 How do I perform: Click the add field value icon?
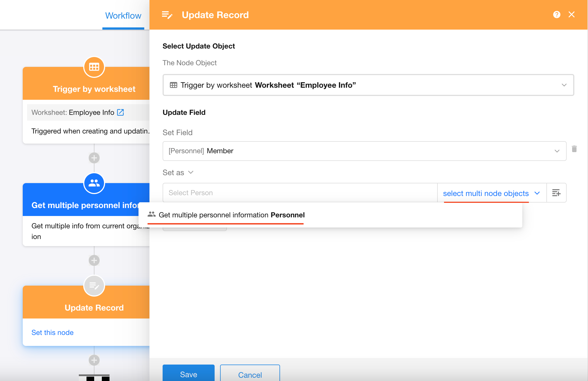click(x=556, y=193)
